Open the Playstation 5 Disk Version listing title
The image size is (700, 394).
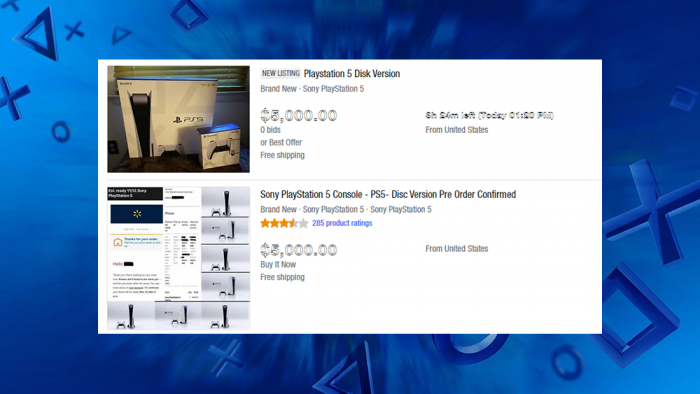tap(352, 74)
